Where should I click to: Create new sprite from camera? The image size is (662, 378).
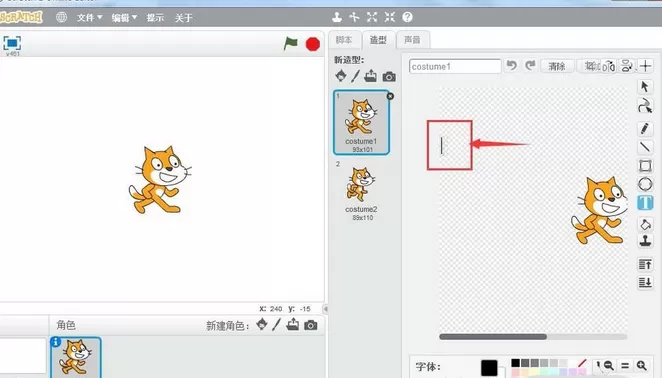[x=310, y=325]
